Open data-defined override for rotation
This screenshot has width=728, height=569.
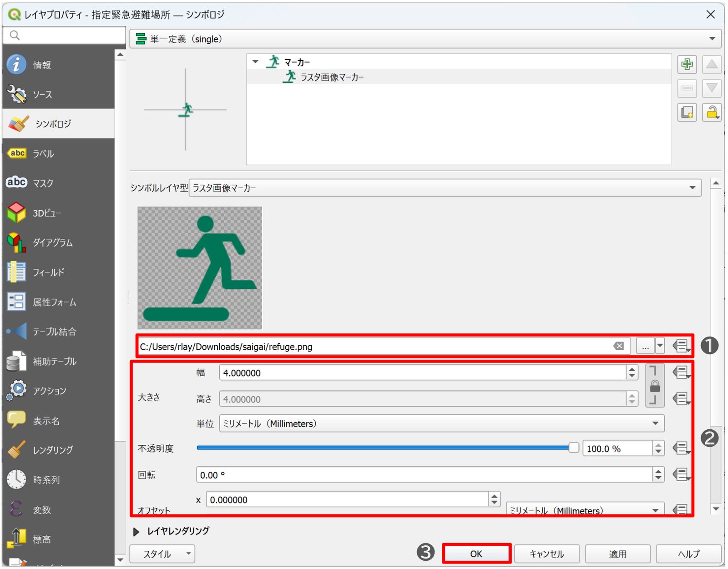681,474
